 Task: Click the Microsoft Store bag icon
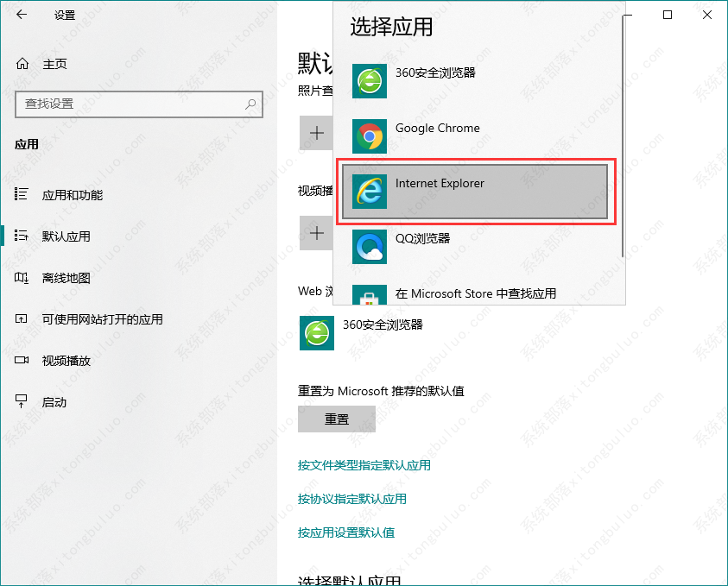pos(370,296)
